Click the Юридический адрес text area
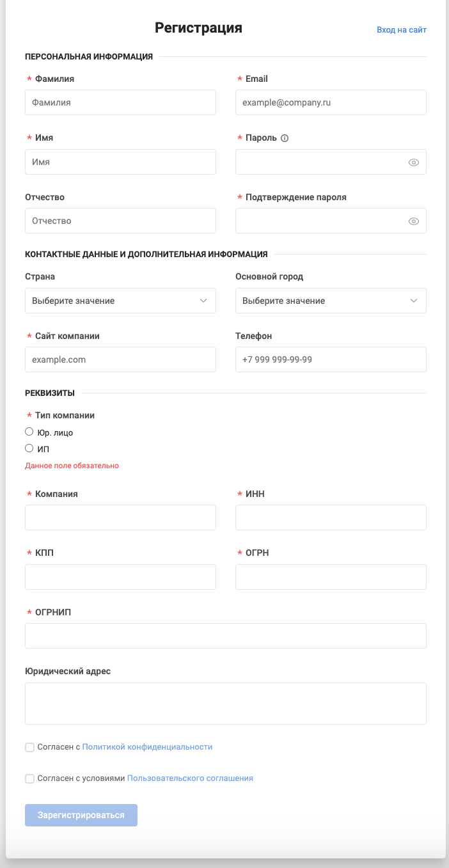 pyautogui.click(x=225, y=703)
